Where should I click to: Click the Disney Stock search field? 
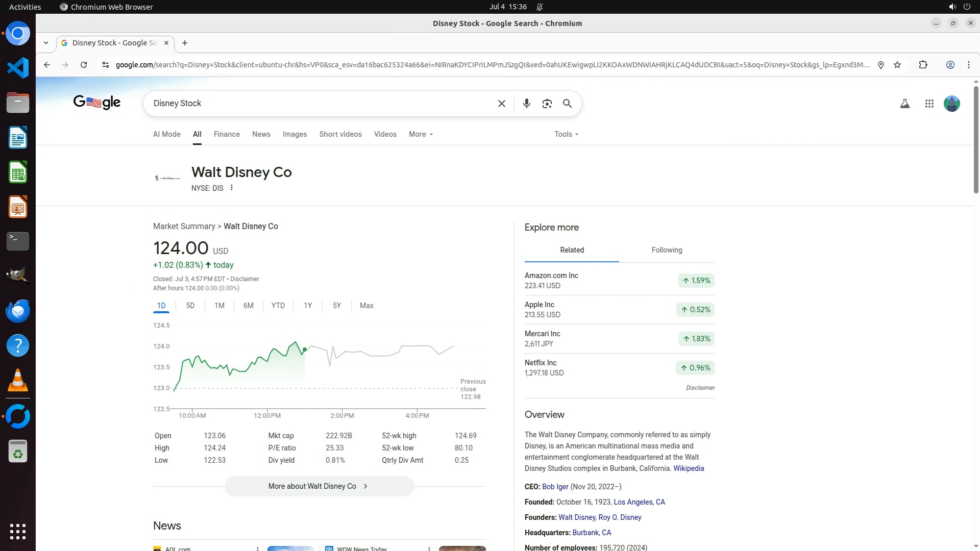click(x=322, y=104)
